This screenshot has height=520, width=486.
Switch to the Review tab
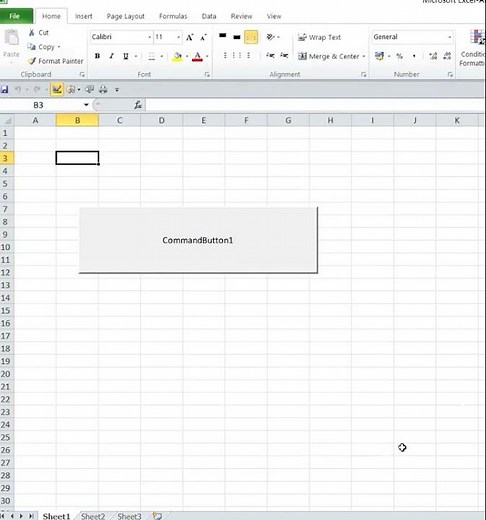(x=241, y=16)
